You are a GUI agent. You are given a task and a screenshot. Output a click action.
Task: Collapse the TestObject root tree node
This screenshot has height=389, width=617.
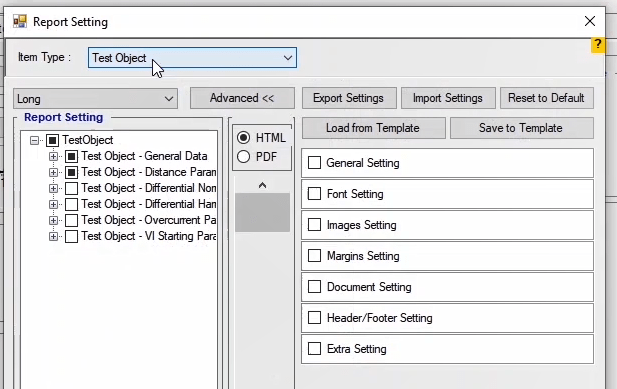click(35, 140)
